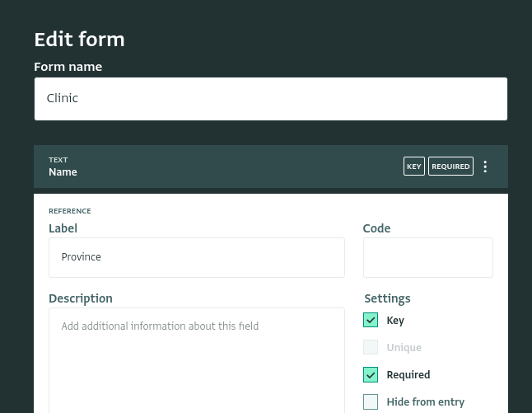The width and height of the screenshot is (532, 413).
Task: Toggle the Key checkbox
Action: click(x=371, y=320)
